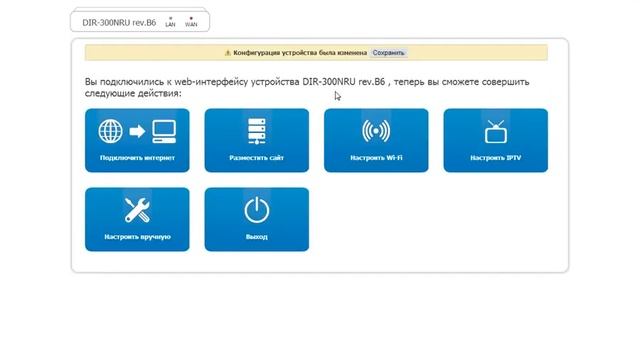640x360 pixels.
Task: Choose the Настроить вручную wrench tile
Action: (137, 219)
